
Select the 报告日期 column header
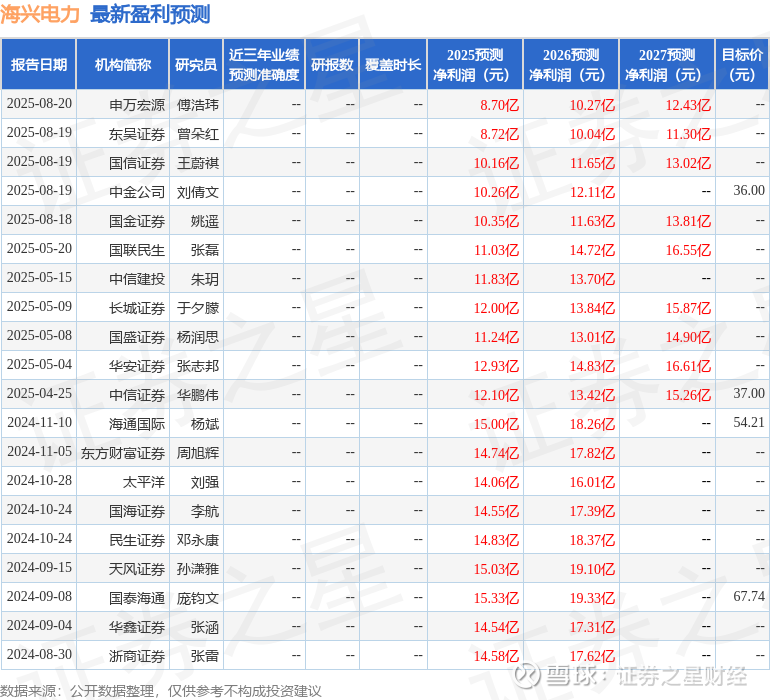(x=39, y=64)
